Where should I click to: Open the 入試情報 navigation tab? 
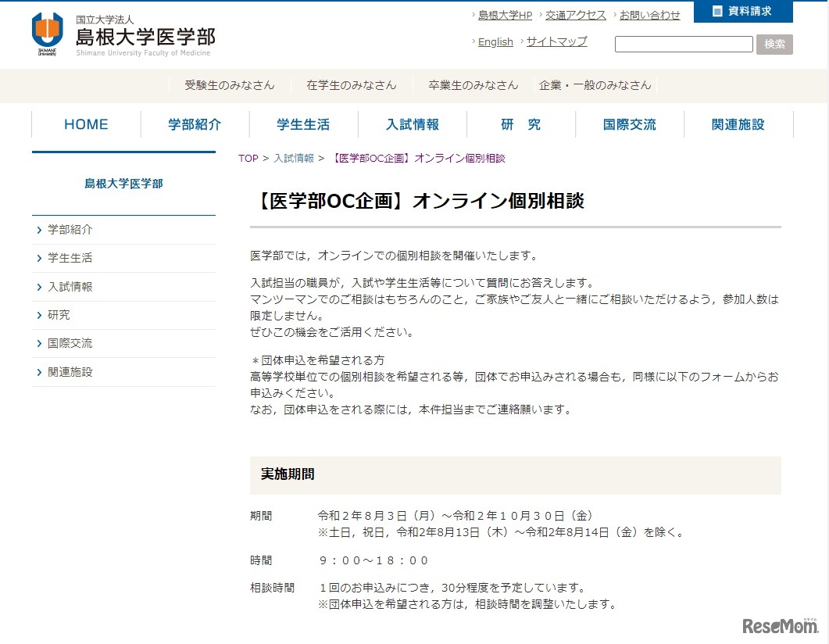(412, 123)
